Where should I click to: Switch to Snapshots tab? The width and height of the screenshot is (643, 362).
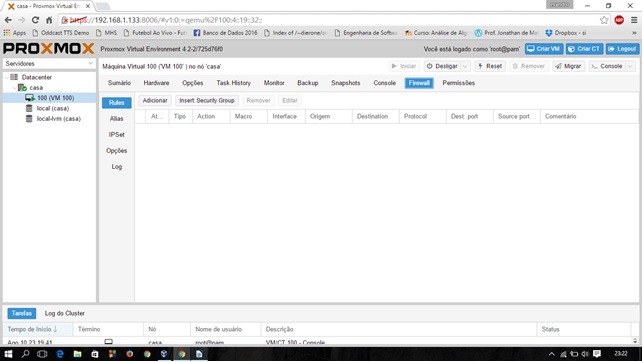pos(346,83)
